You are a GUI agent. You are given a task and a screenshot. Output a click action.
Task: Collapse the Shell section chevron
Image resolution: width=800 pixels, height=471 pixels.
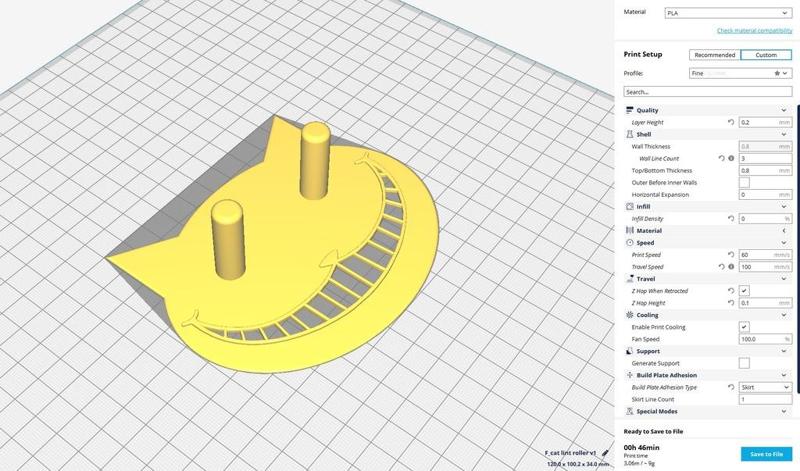[784, 134]
